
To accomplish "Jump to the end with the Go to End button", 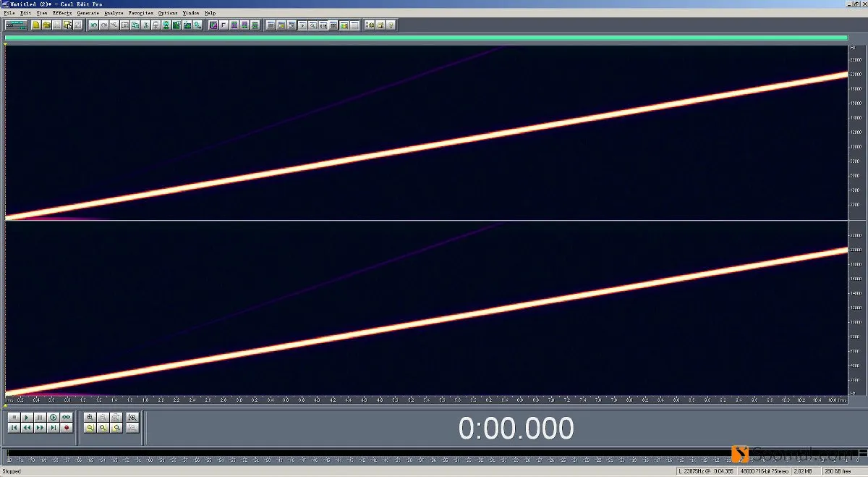I will point(53,428).
